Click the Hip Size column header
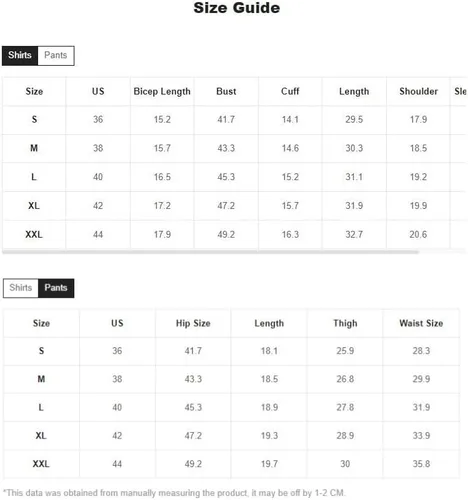 pyautogui.click(x=193, y=323)
